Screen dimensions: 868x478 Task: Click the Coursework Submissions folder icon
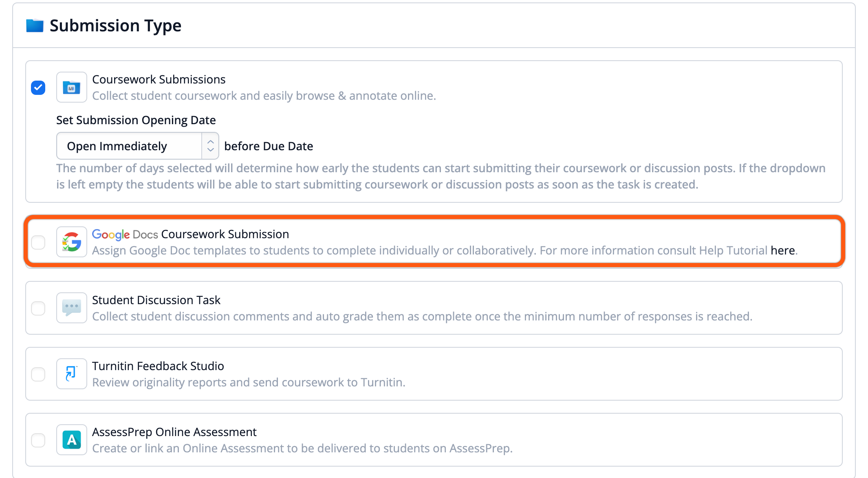[72, 88]
